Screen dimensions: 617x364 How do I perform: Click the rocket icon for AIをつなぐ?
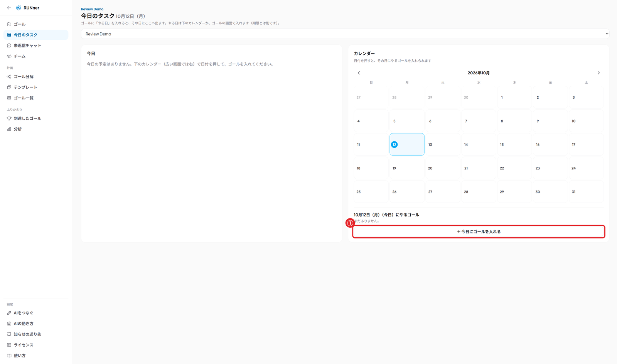click(9, 313)
